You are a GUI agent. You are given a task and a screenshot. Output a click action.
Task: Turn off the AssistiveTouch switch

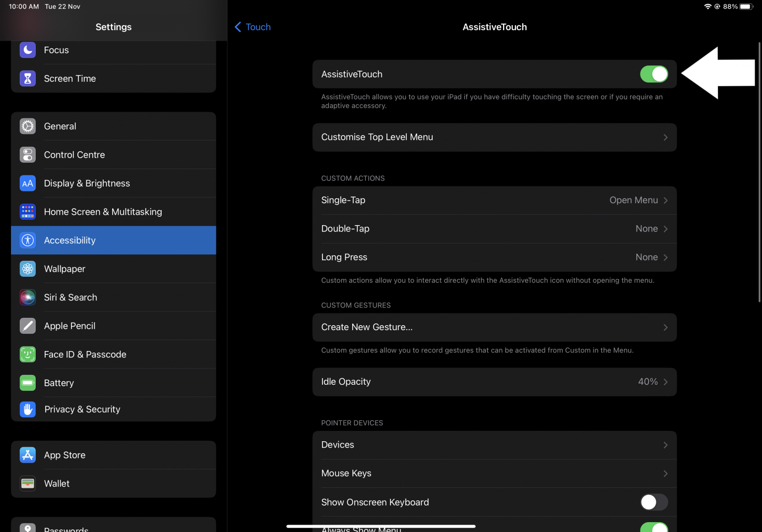(653, 74)
